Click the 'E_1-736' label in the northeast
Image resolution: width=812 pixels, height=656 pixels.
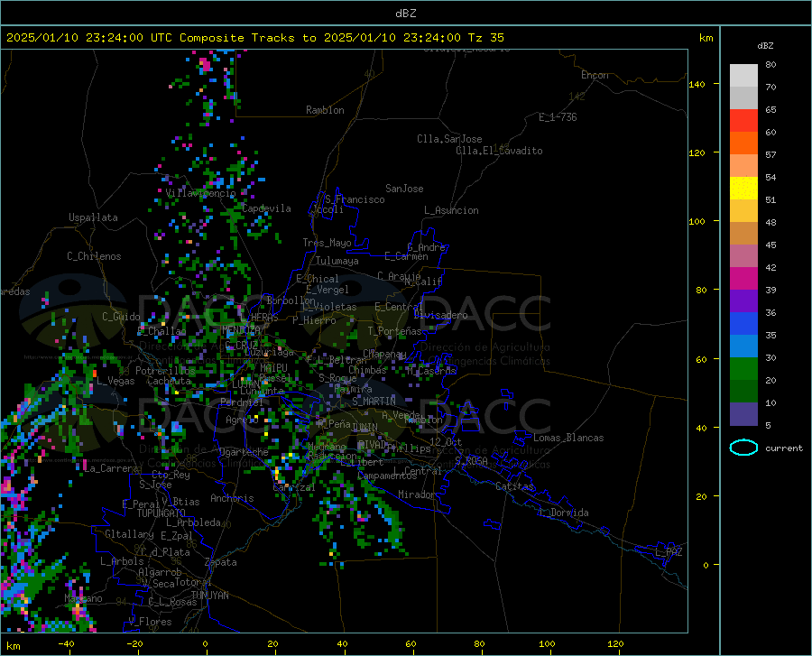558,117
